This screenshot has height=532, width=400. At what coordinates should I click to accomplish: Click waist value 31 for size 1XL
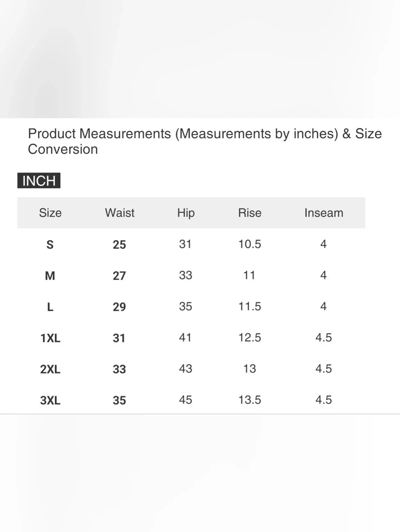119,338
